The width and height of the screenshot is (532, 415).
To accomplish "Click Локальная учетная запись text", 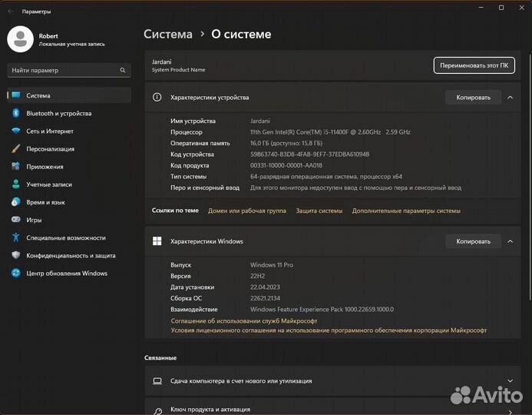I will (x=71, y=44).
